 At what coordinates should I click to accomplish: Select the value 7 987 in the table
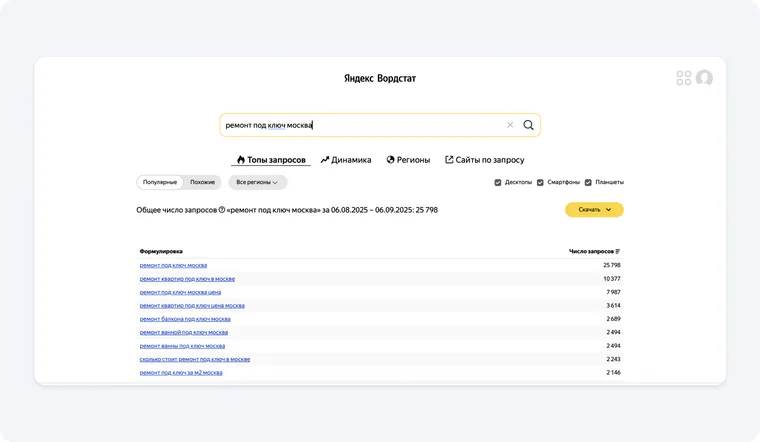[x=613, y=292]
